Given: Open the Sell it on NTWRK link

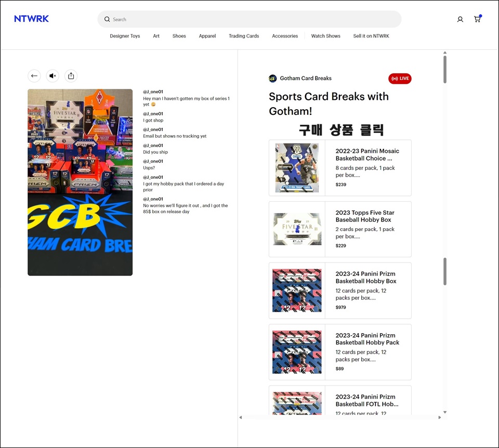Looking at the screenshot, I should 371,36.
